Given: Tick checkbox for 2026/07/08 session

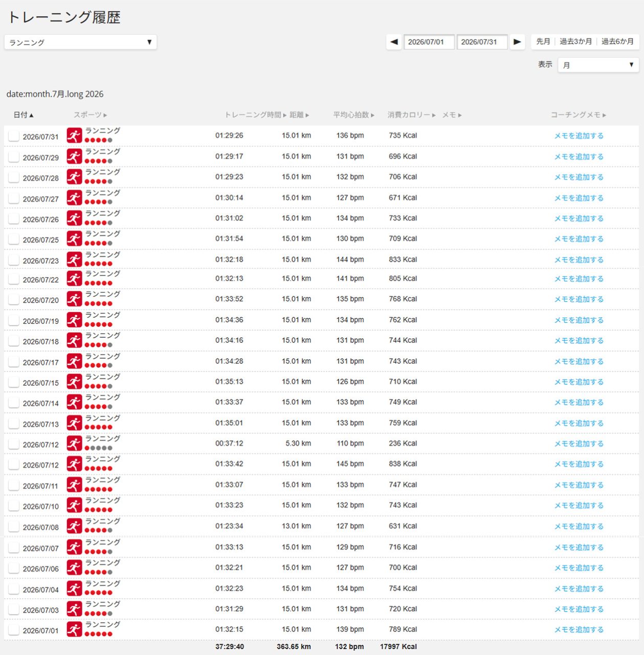Looking at the screenshot, I should point(14,527).
